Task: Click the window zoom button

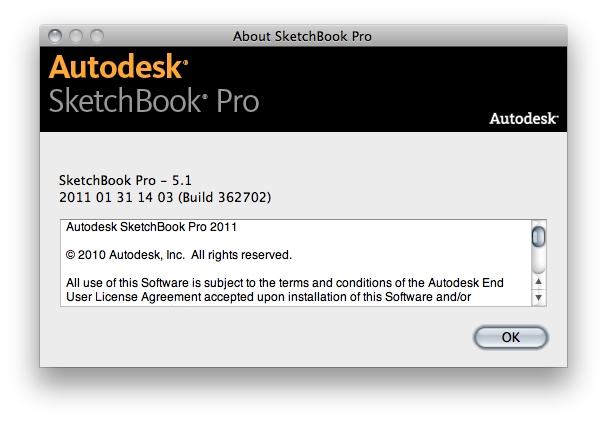Action: tap(97, 36)
